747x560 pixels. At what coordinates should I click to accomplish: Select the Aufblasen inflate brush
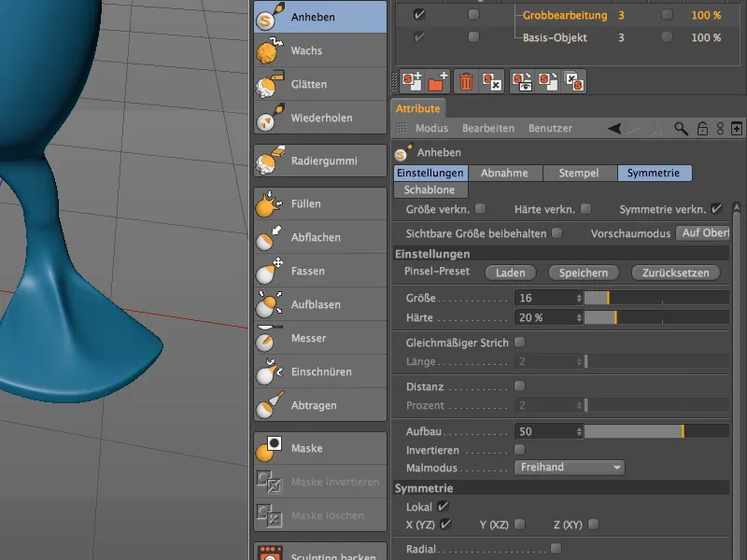320,305
